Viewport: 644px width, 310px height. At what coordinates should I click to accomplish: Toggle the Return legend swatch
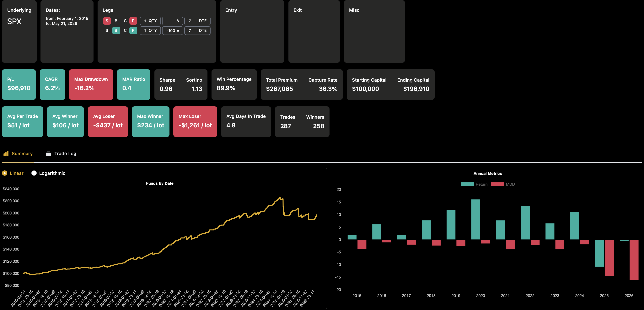click(467, 184)
